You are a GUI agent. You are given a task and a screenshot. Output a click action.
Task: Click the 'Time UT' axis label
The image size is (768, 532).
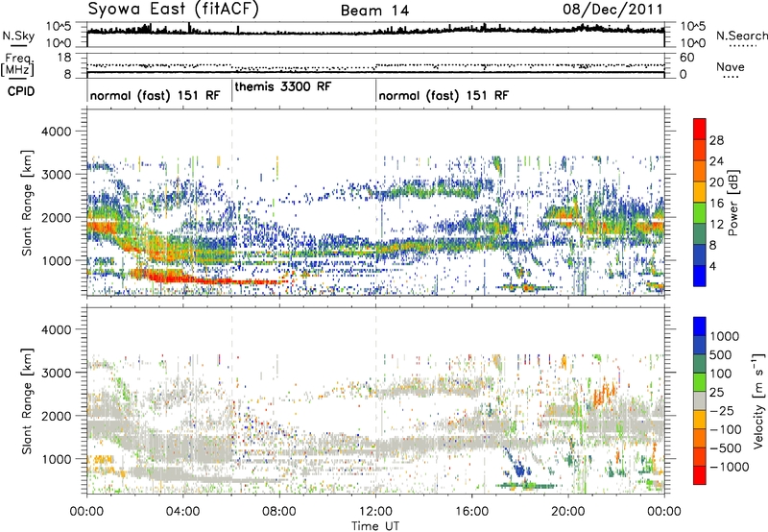click(375, 526)
